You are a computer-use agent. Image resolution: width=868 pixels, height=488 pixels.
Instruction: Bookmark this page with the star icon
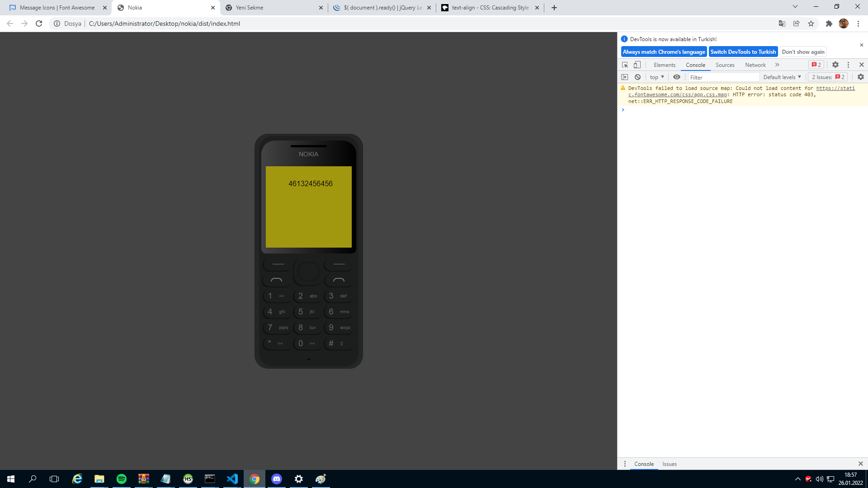pyautogui.click(x=811, y=23)
